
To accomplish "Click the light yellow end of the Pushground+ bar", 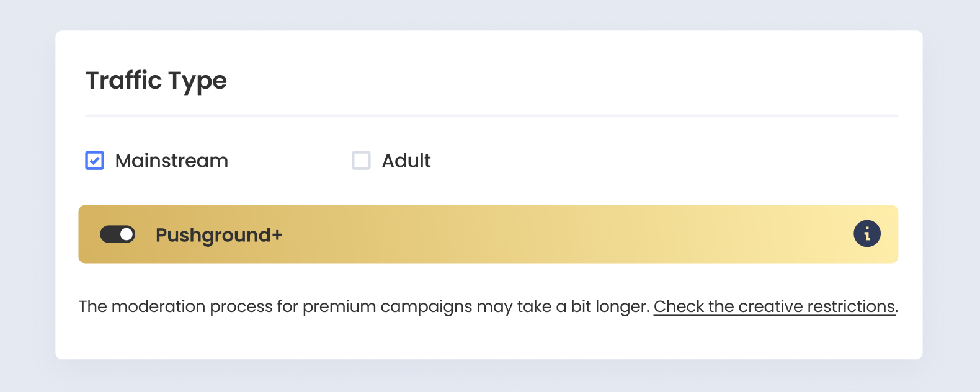I will [x=806, y=234].
